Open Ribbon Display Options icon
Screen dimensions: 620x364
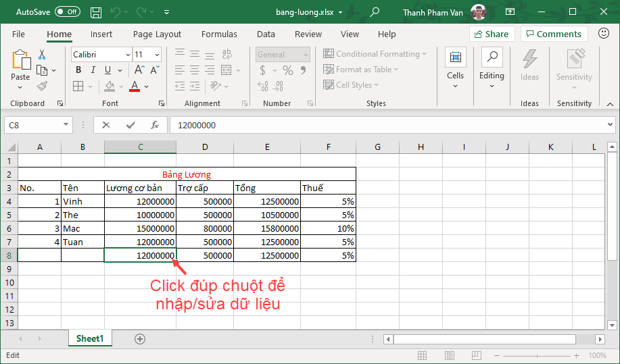pyautogui.click(x=510, y=12)
